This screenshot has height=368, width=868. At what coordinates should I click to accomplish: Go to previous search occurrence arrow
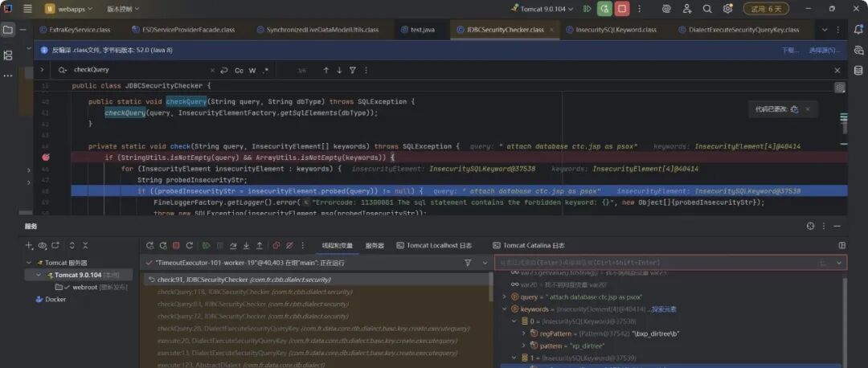[x=326, y=70]
